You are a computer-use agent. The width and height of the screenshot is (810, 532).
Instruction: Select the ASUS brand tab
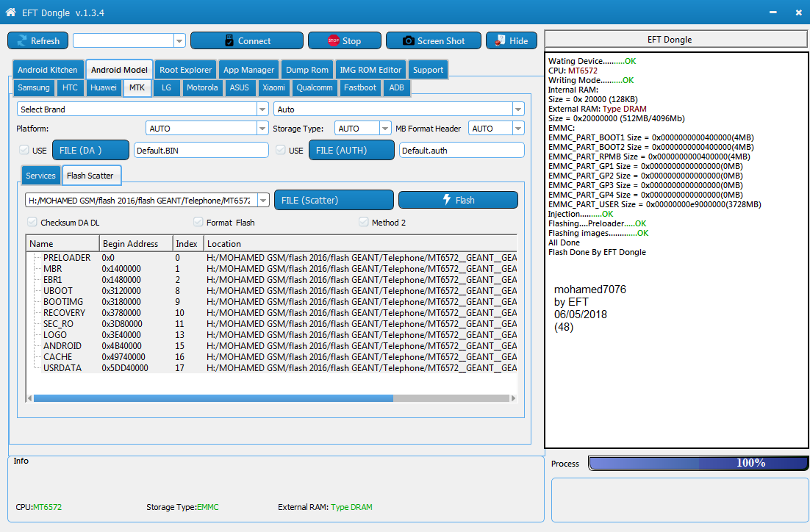click(x=239, y=87)
